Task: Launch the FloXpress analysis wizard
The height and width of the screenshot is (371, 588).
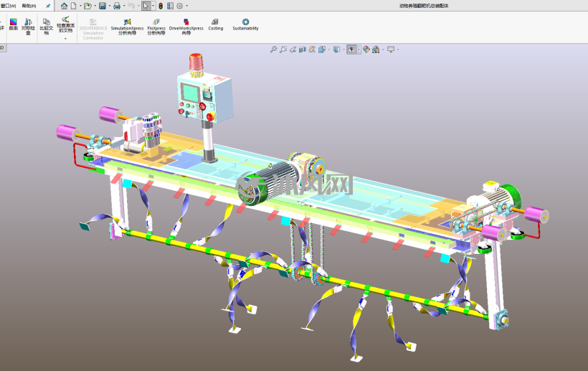Action: tap(156, 27)
